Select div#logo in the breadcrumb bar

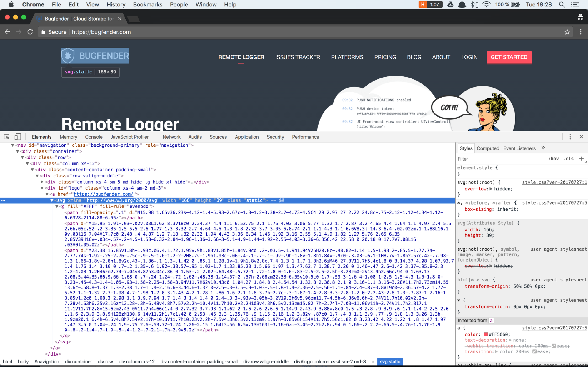point(330,362)
